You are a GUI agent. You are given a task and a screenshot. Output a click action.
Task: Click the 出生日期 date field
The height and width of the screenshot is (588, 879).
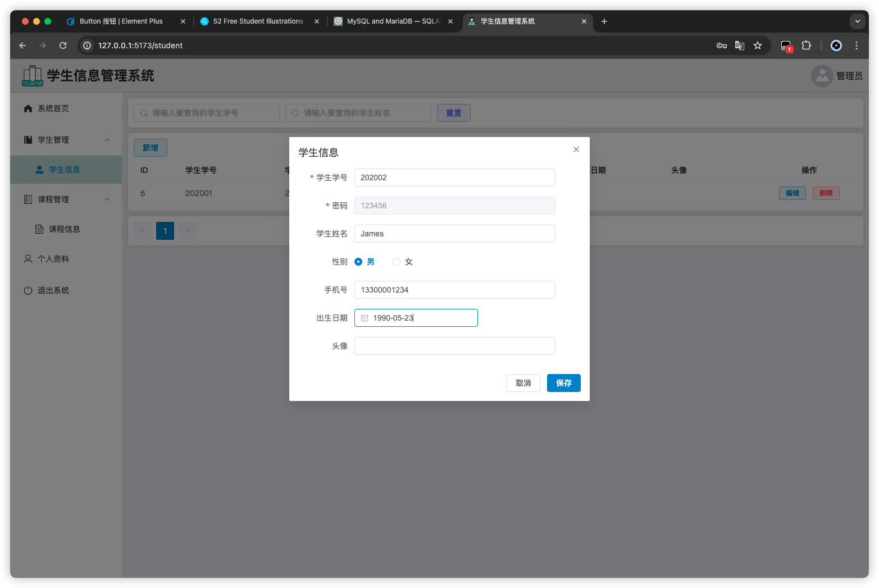pyautogui.click(x=416, y=318)
